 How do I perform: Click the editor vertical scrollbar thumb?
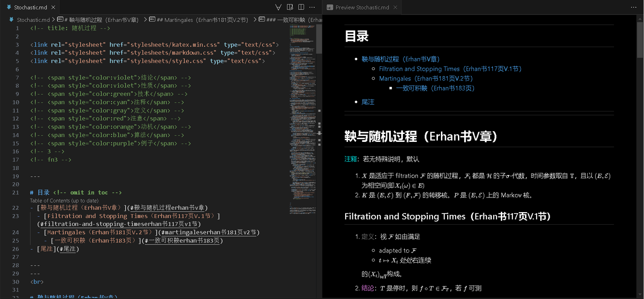[319, 39]
